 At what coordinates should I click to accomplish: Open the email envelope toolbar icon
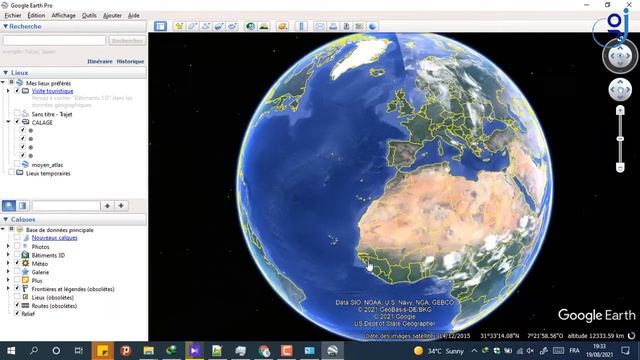pos(320,26)
